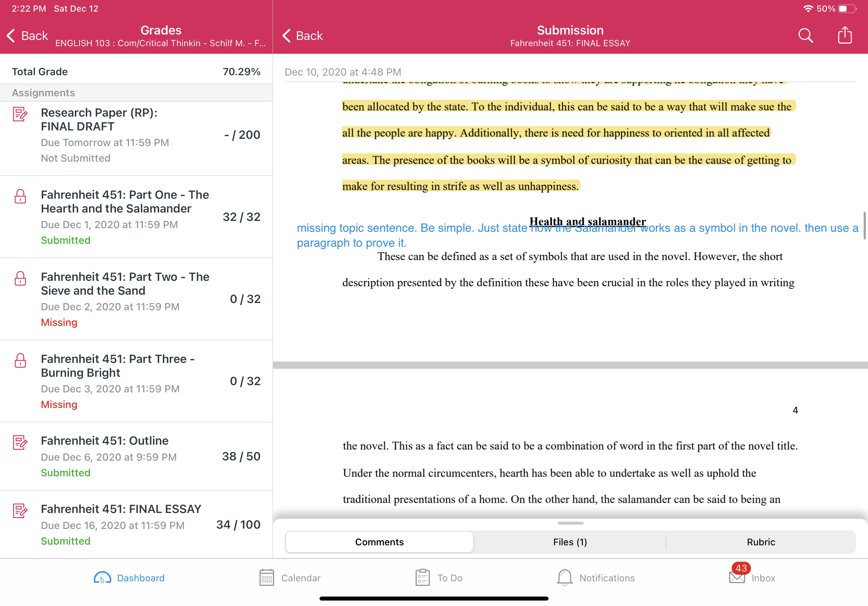Tap the ENGLISH 103 course subtitle

[161, 43]
